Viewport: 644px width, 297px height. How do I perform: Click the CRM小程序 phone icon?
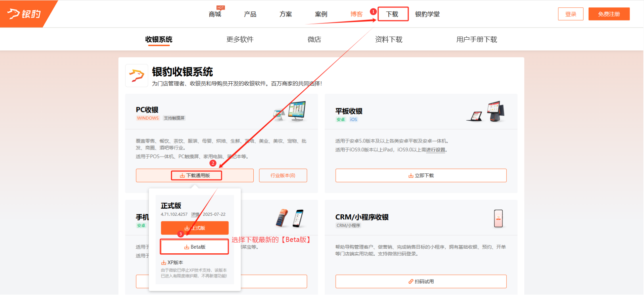[x=498, y=218]
